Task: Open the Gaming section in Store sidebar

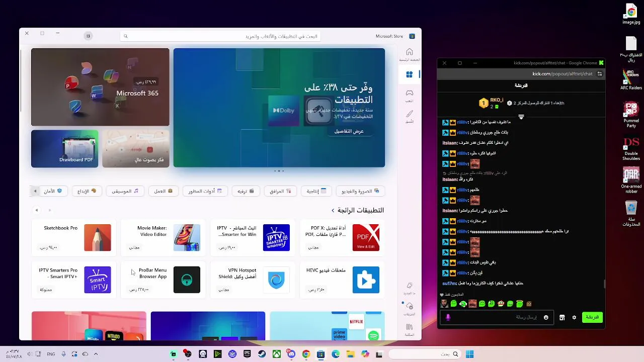Action: (x=410, y=96)
